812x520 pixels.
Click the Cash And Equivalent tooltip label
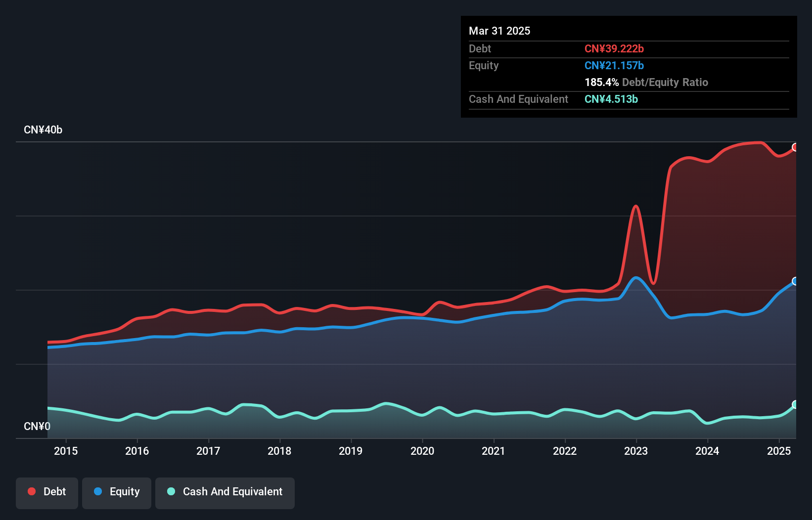click(518, 99)
